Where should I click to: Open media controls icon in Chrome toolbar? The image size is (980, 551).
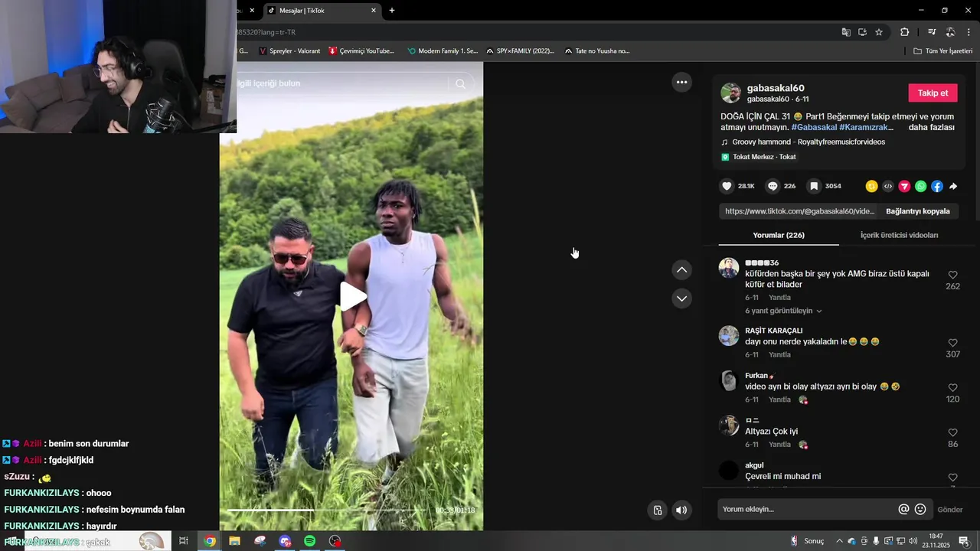(932, 32)
